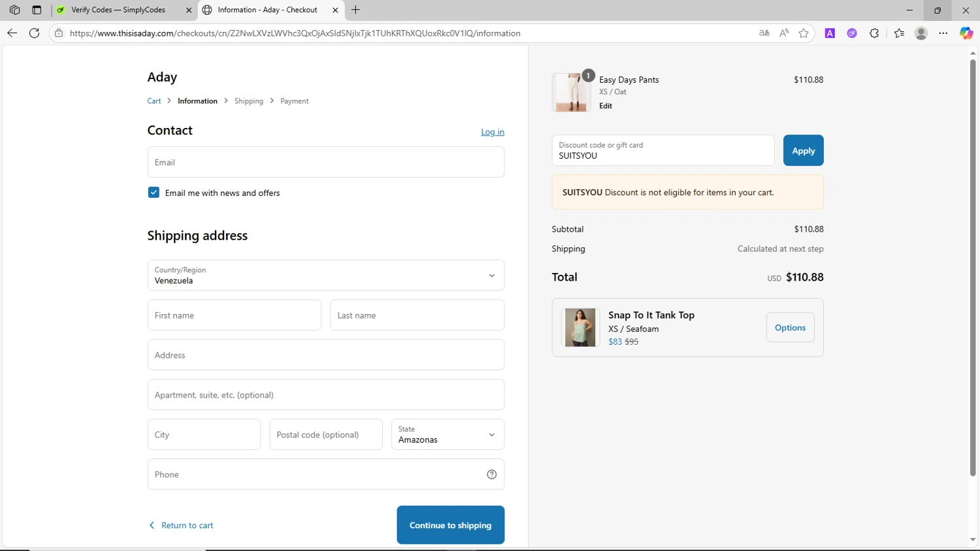Click the discount code field with SUITSYOU
Image resolution: width=980 pixels, height=551 pixels.
click(663, 150)
